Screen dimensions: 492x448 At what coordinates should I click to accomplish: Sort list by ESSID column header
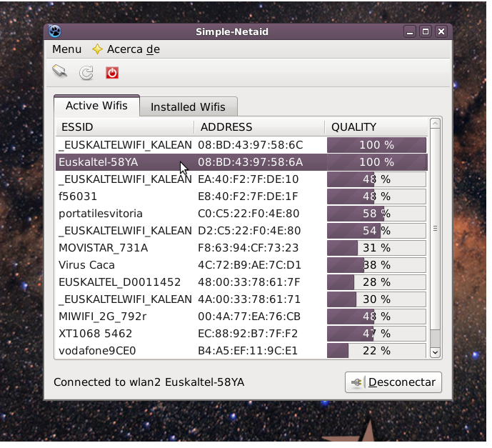124,127
